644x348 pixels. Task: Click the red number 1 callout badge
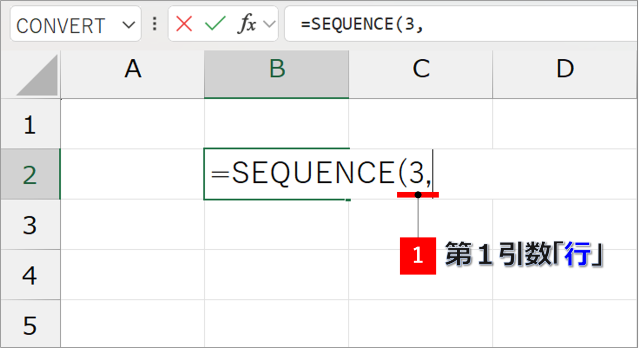pyautogui.click(x=418, y=256)
